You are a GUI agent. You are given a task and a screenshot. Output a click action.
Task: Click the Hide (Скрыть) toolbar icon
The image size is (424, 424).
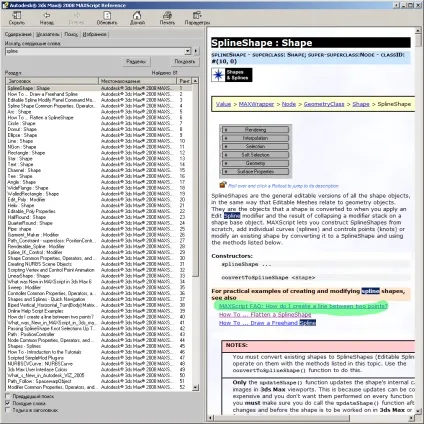pos(17,15)
